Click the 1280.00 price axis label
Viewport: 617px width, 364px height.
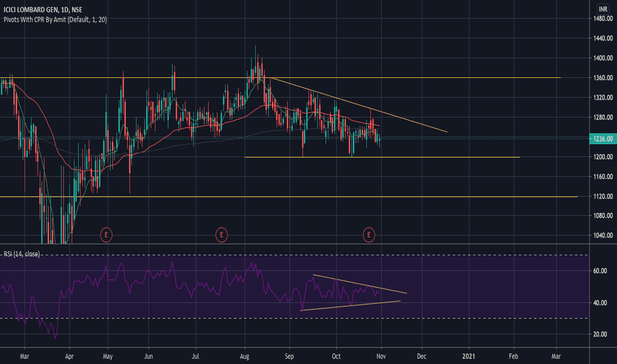[x=603, y=117]
